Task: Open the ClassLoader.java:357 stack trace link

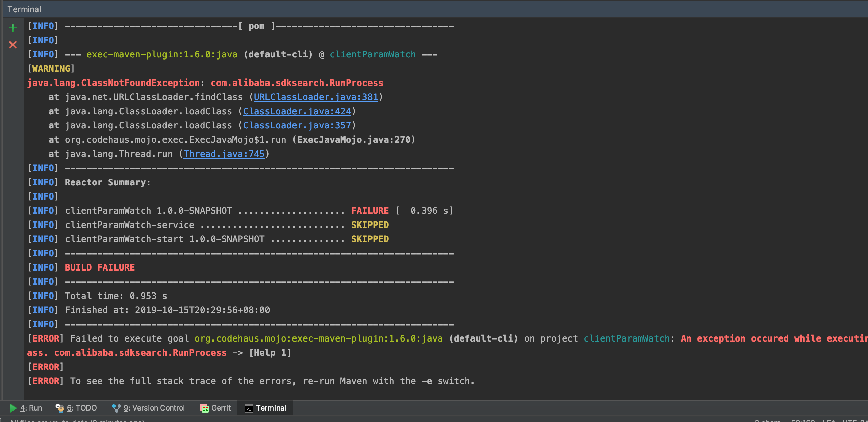Action: tap(297, 125)
